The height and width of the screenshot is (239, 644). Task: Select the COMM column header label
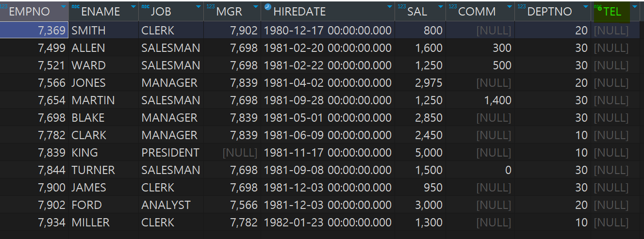point(477,12)
